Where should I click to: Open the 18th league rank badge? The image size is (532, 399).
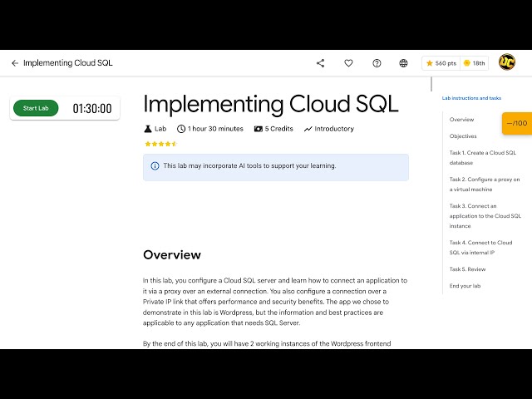475,63
